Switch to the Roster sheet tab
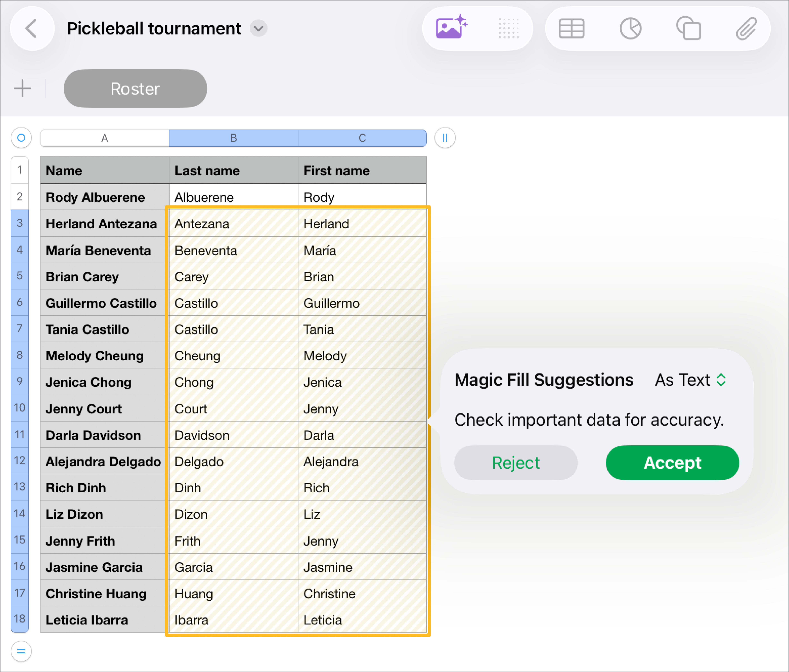This screenshot has height=672, width=789. pos(135,88)
